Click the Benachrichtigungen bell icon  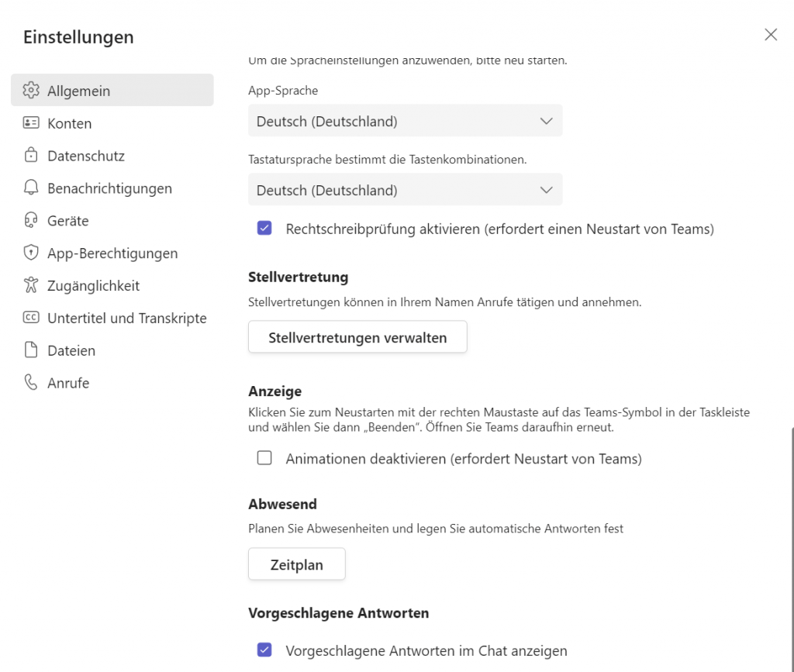tap(30, 188)
